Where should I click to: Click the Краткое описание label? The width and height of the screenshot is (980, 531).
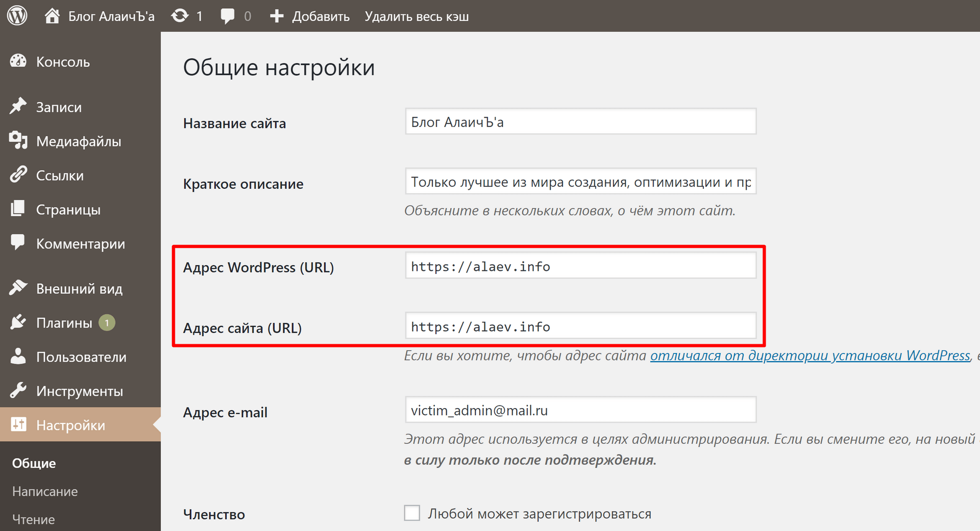coord(243,184)
